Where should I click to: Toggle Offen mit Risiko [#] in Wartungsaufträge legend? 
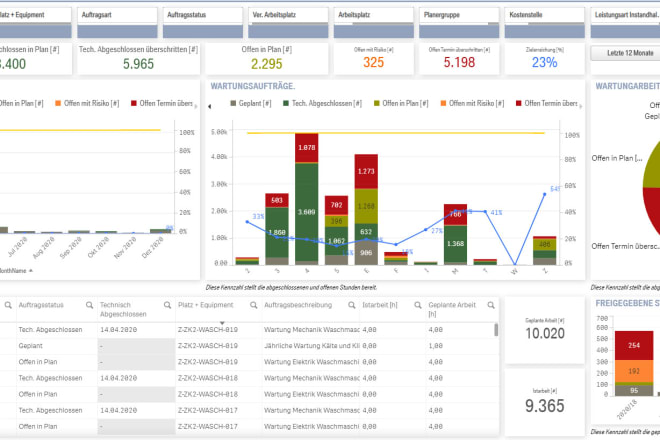click(x=465, y=103)
